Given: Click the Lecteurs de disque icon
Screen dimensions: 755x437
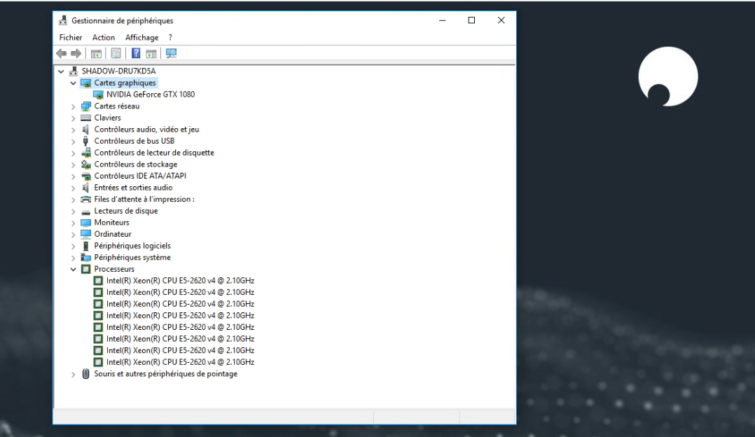Looking at the screenshot, I should [86, 212].
